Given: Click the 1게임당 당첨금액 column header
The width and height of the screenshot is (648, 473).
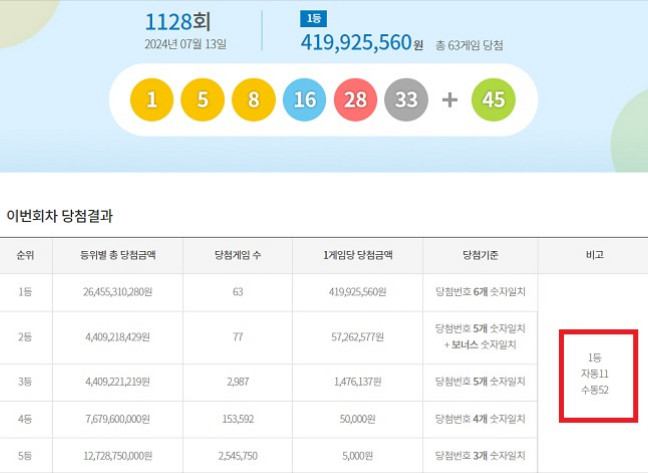Looking at the screenshot, I should coord(357,255).
